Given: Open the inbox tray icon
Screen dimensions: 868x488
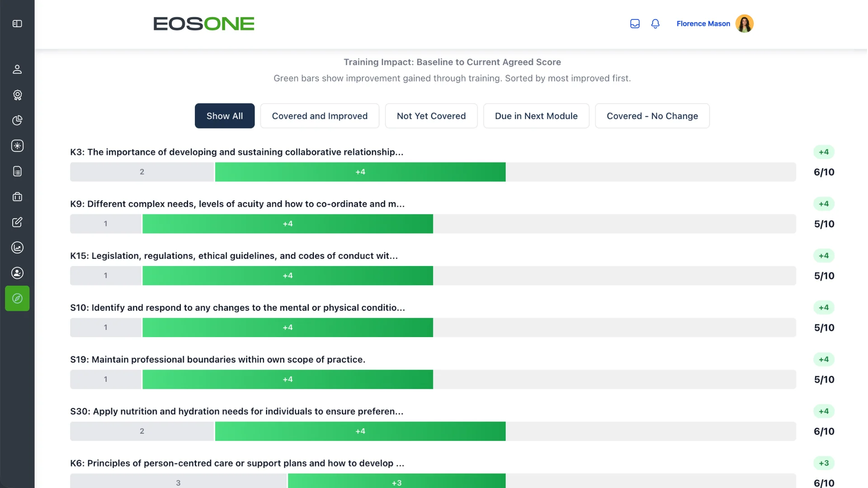Looking at the screenshot, I should pyautogui.click(x=635, y=23).
